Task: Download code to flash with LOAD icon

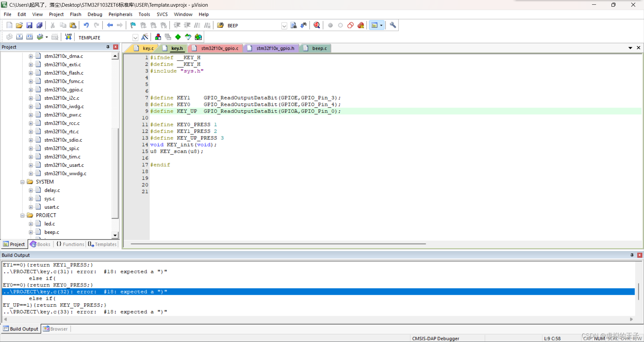Action: coord(68,37)
